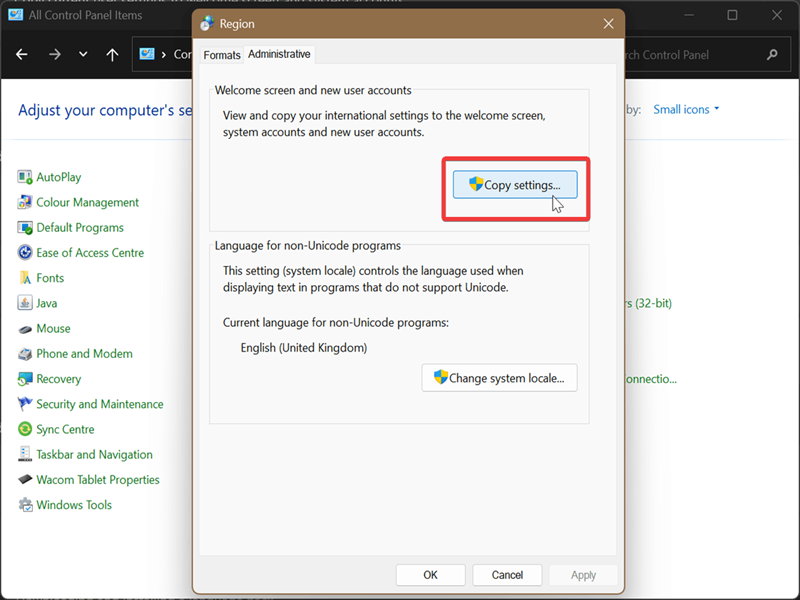Open the Default Programs link

pos(80,228)
